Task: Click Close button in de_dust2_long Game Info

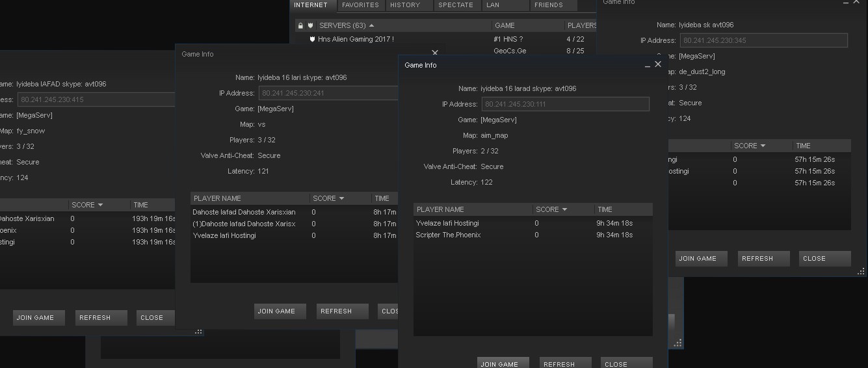Action: 825,258
